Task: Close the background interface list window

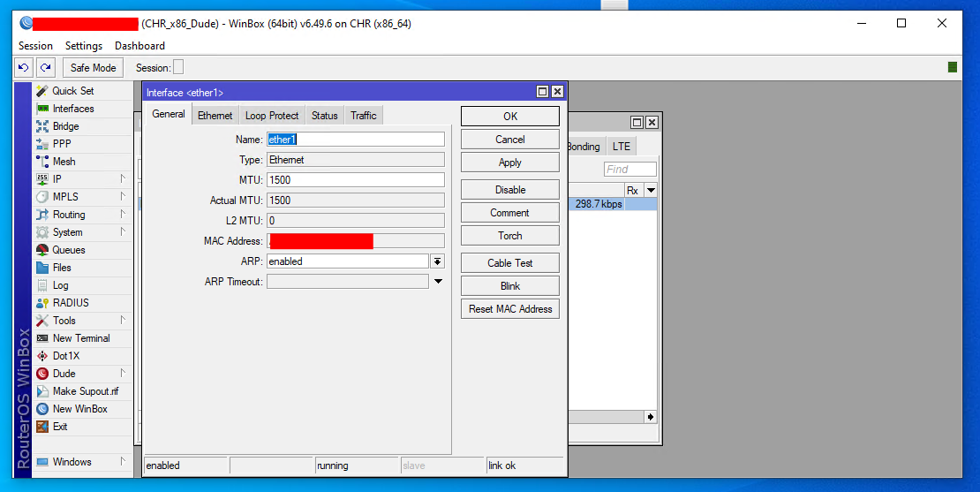Action: (x=652, y=123)
